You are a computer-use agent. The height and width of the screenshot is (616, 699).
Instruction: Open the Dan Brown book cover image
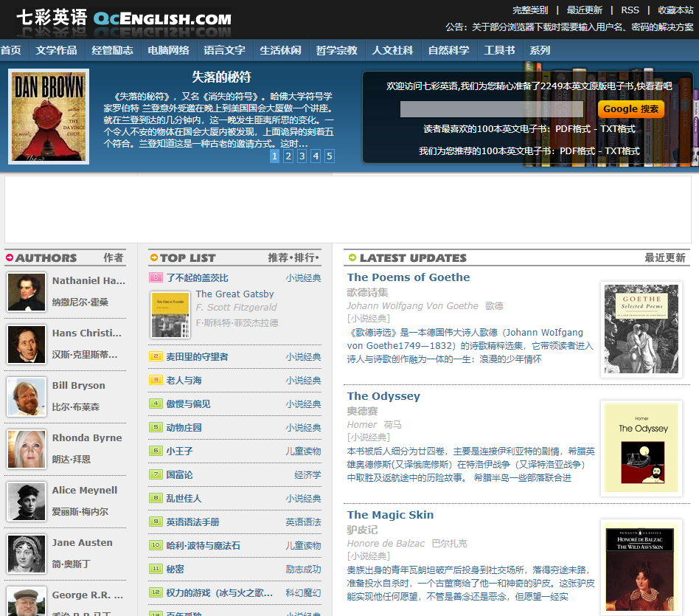click(49, 117)
